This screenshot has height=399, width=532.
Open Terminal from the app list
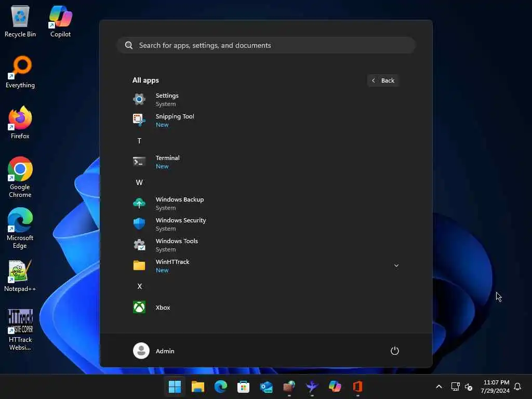point(265,162)
